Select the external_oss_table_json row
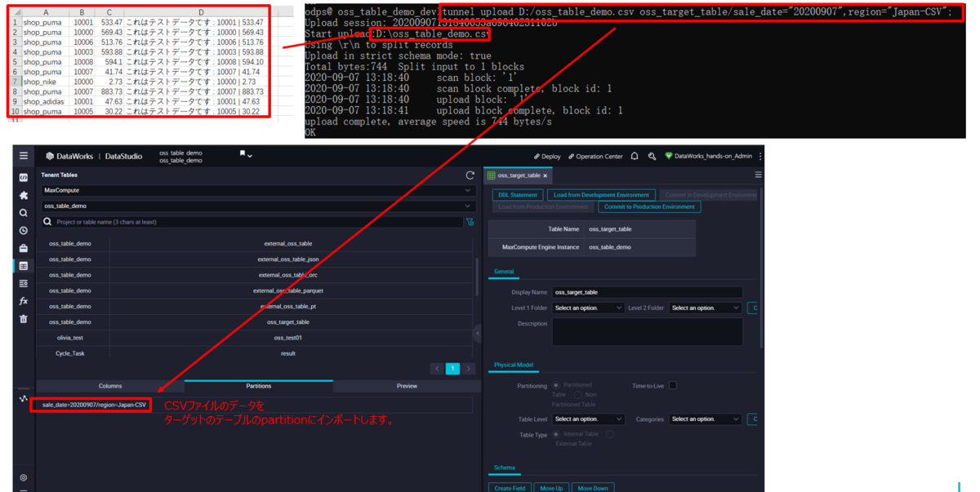The height and width of the screenshot is (492, 980). pos(255,259)
